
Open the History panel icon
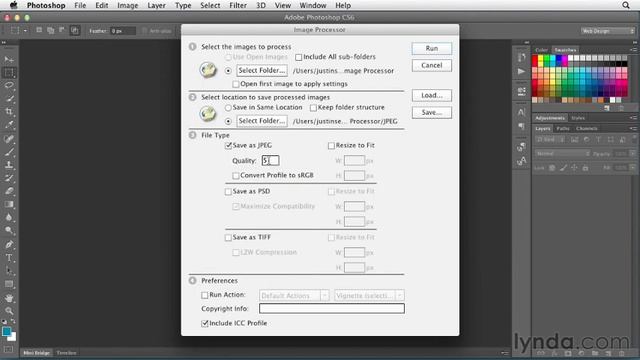(521, 58)
